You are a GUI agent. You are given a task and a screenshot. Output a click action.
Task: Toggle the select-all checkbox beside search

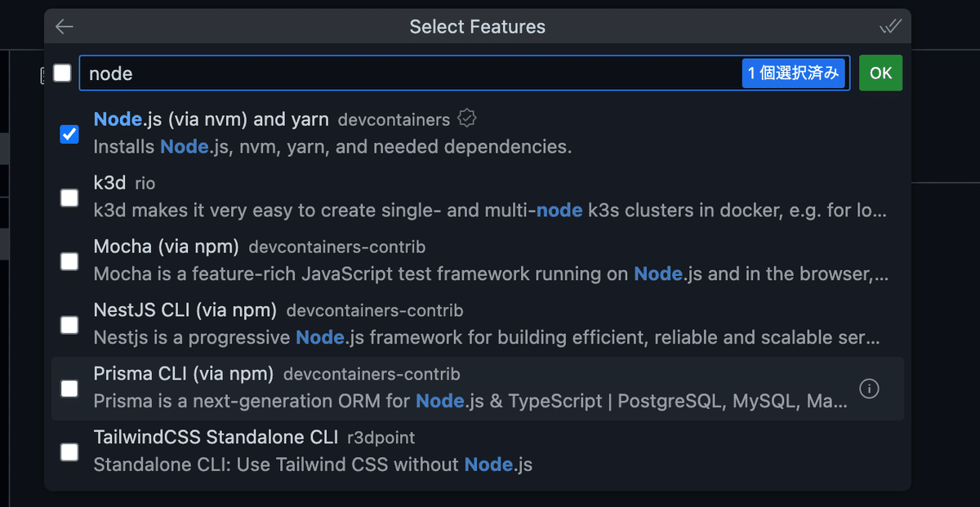click(x=62, y=73)
